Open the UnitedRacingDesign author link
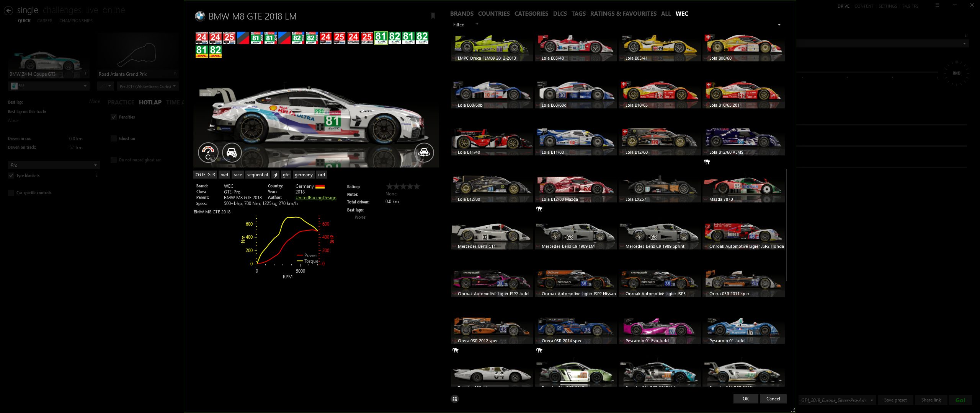This screenshot has width=980, height=413. point(316,198)
